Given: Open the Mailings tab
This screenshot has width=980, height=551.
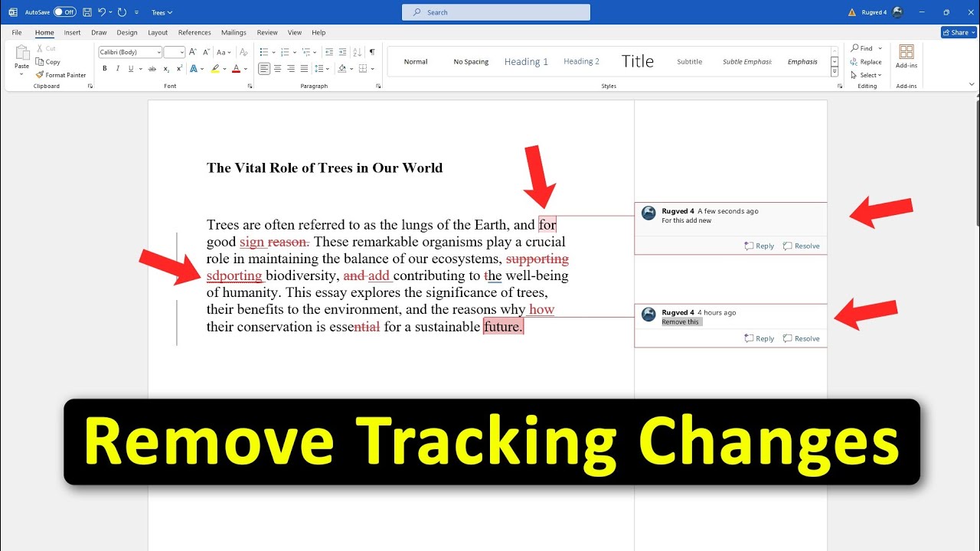Looking at the screenshot, I should tap(234, 33).
